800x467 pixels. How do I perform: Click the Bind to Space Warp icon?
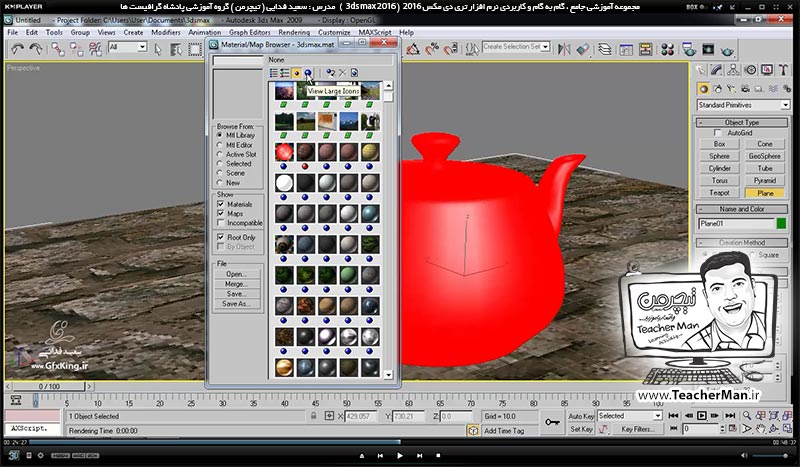pyautogui.click(x=95, y=49)
